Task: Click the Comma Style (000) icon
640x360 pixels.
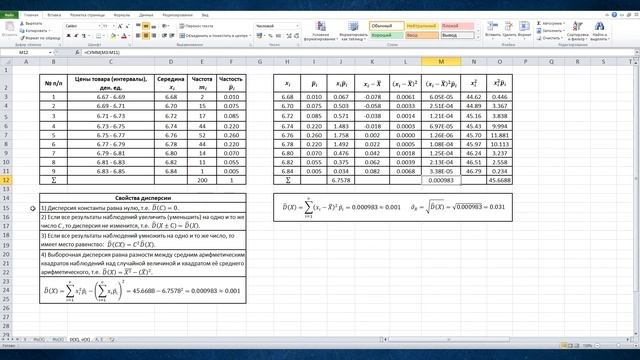Action: pos(278,36)
